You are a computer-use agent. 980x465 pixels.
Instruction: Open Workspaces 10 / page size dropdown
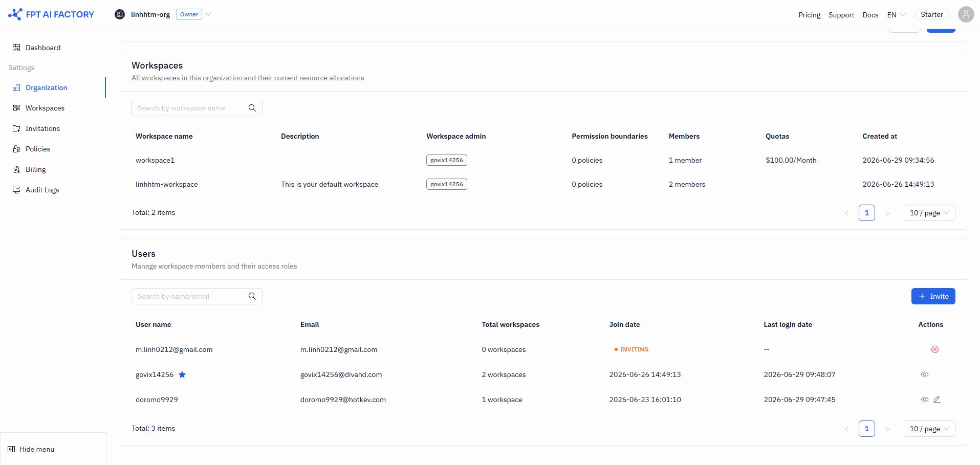(929, 213)
